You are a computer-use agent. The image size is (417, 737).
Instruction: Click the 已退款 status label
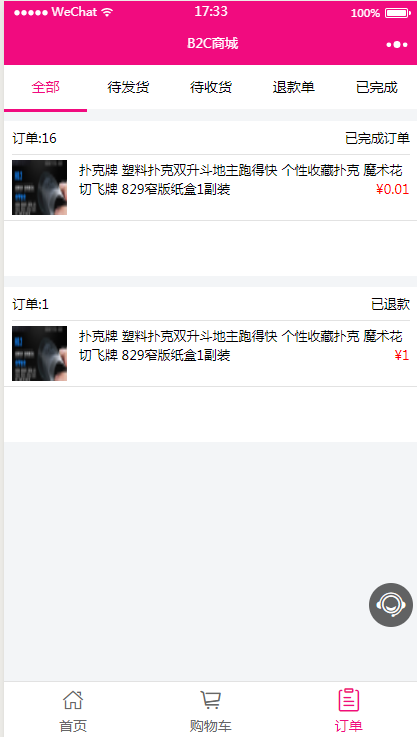tap(391, 304)
